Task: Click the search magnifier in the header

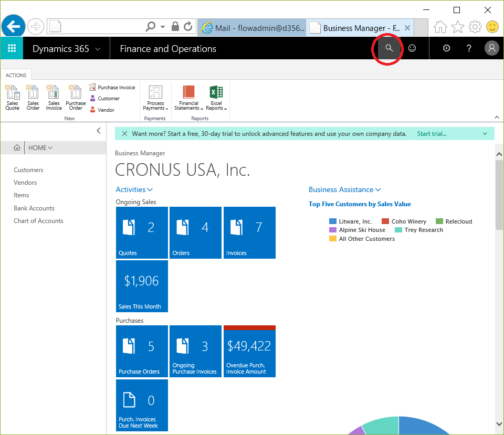Action: (389, 48)
